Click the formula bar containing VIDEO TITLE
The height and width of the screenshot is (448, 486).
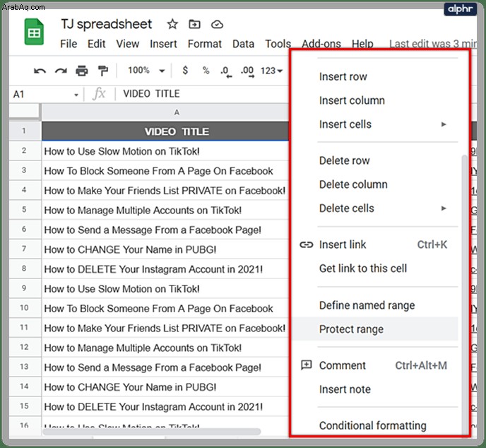point(203,94)
